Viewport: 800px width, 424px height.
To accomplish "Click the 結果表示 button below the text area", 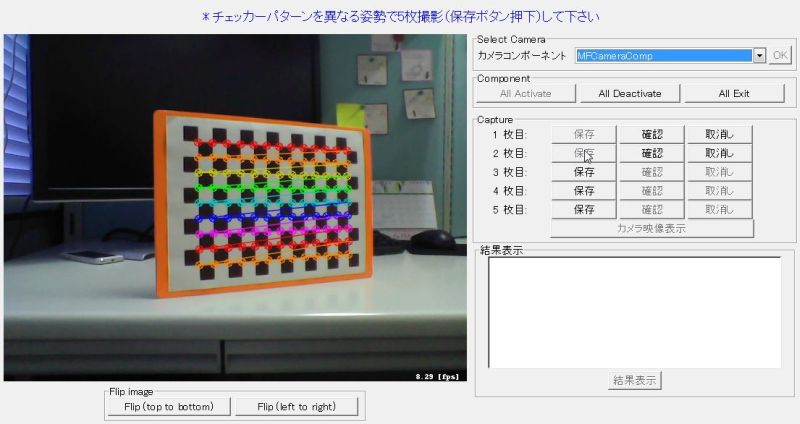I will [x=634, y=381].
